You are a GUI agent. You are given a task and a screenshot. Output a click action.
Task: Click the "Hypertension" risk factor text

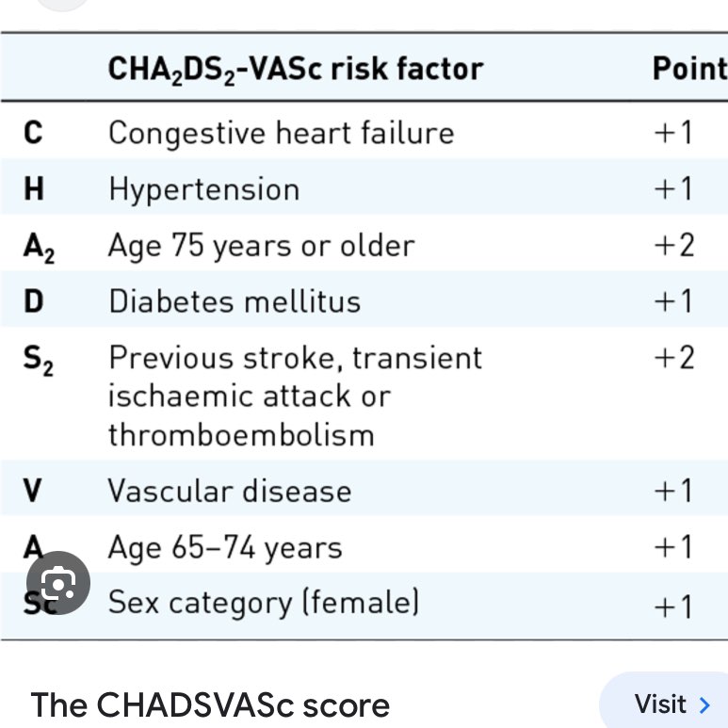[203, 189]
